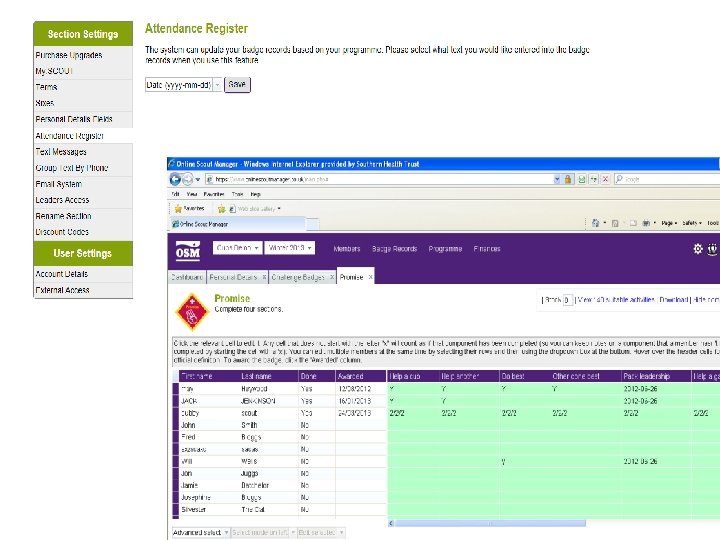Click the Awarded column header
The width and height of the screenshot is (720, 540).
coord(360,377)
